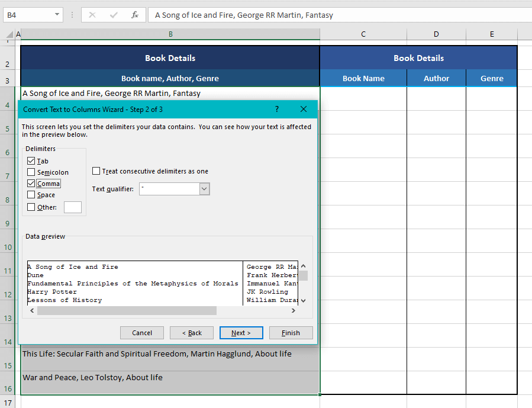Close the Convert Text to Columns Wizard
532x408 pixels.
pos(304,109)
